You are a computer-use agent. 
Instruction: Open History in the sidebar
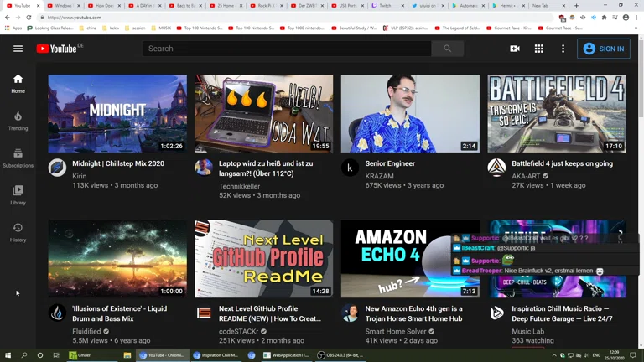click(18, 232)
